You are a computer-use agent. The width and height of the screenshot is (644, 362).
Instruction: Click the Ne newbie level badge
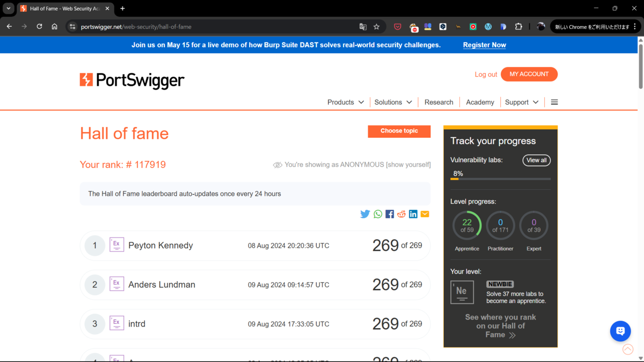click(x=462, y=292)
